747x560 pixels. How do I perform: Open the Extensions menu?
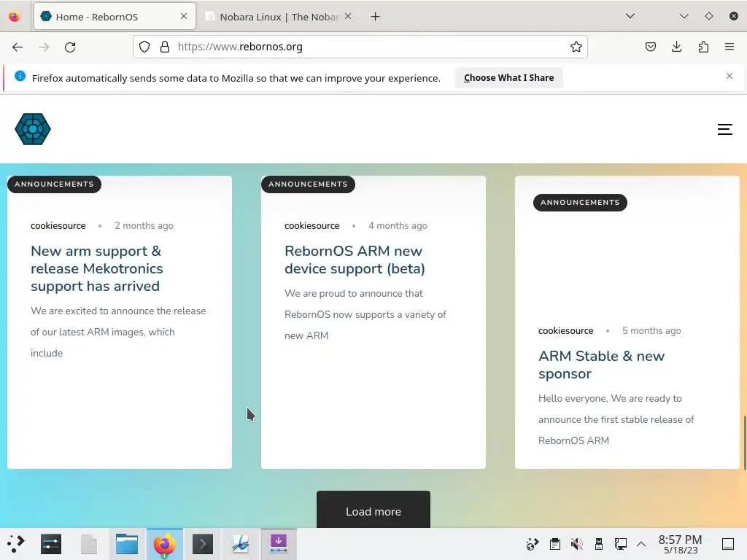pyautogui.click(x=703, y=47)
